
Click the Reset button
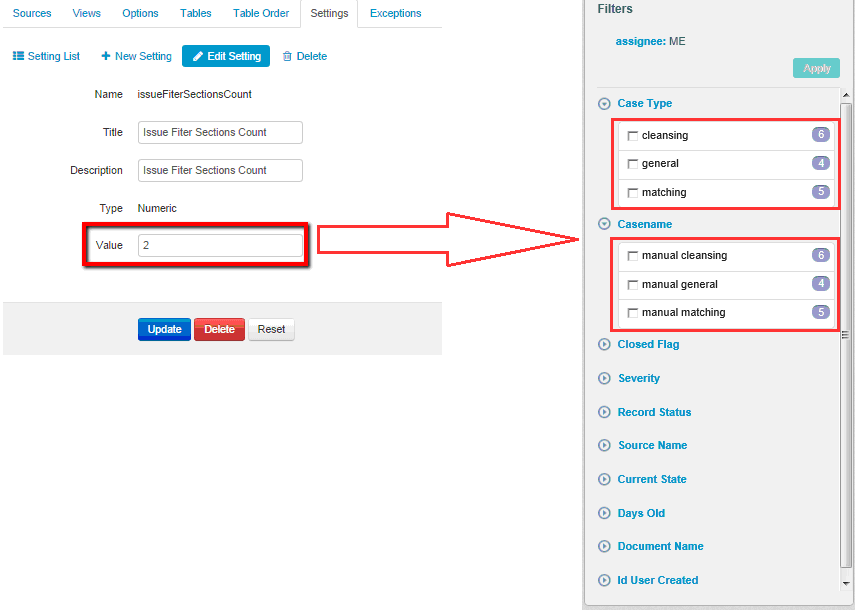[271, 329]
